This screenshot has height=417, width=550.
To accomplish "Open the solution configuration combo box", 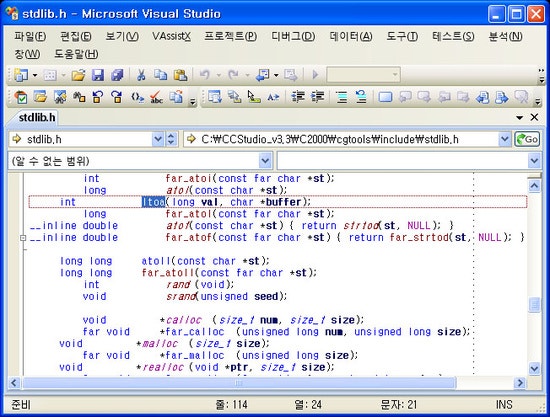I will 363,75.
